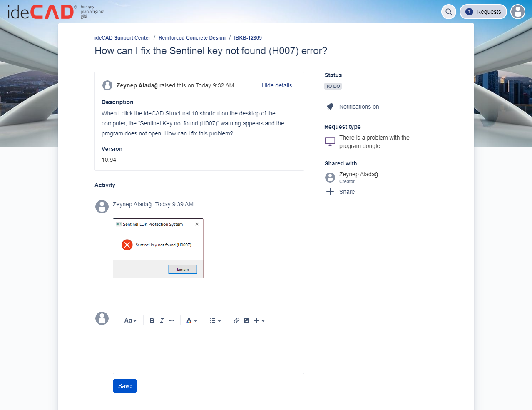
Task: Hide details of the request
Action: point(277,85)
